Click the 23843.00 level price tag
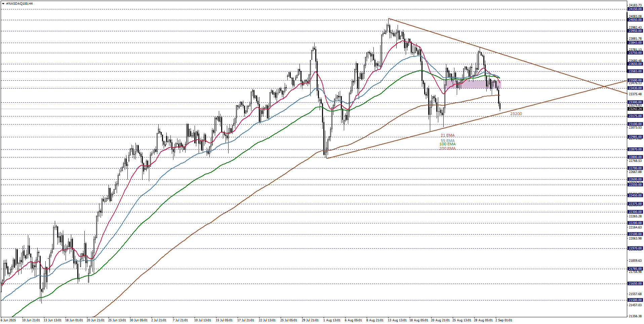644x324 pixels. pyautogui.click(x=635, y=43)
